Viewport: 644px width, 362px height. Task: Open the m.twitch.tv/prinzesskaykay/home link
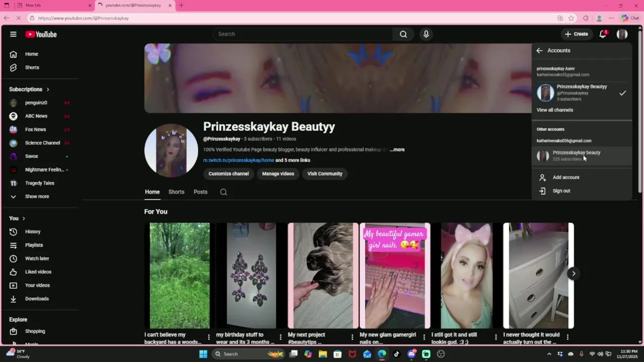pos(238,160)
